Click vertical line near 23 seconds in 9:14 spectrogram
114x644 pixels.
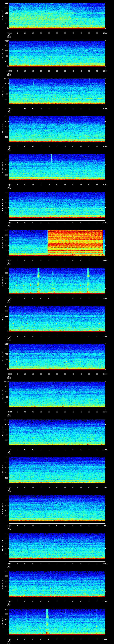(x=46, y=10)
